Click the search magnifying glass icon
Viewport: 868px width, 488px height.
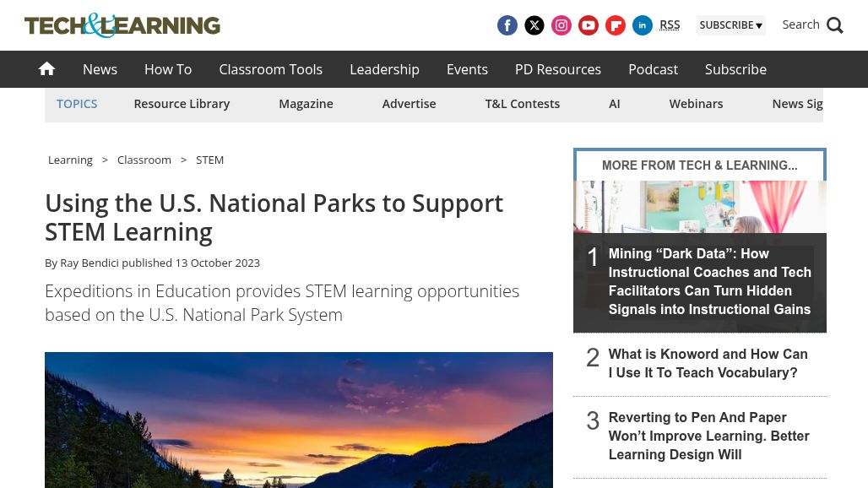[x=834, y=25]
